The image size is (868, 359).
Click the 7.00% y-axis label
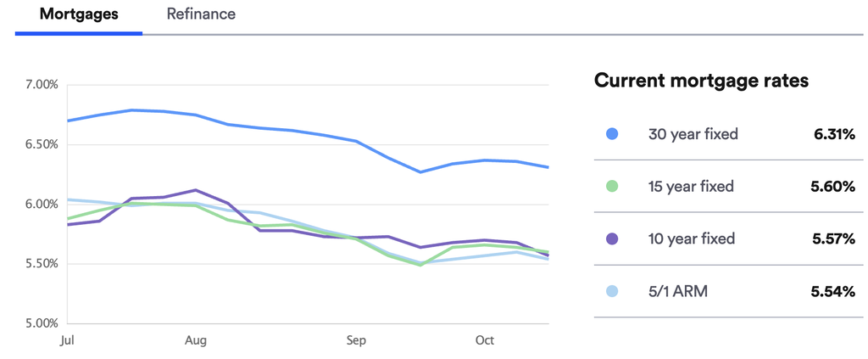click(42, 85)
